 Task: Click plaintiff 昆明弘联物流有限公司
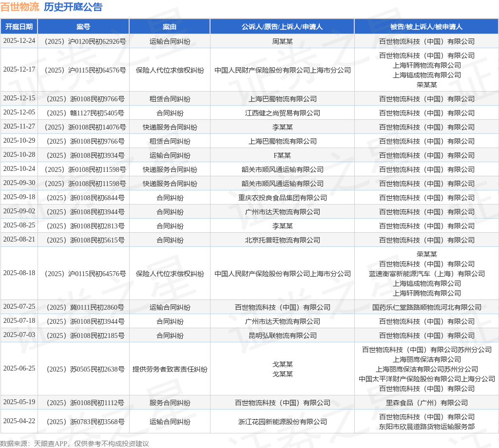click(x=282, y=336)
